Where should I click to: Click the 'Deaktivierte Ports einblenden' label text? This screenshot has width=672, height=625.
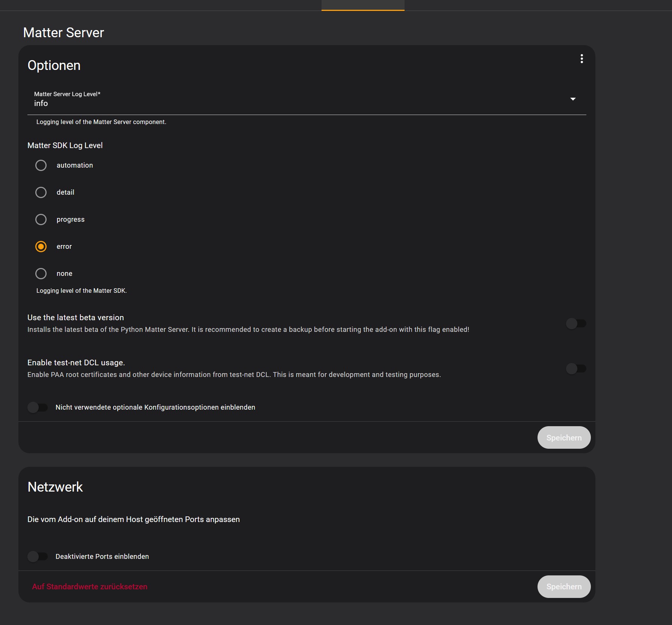102,556
